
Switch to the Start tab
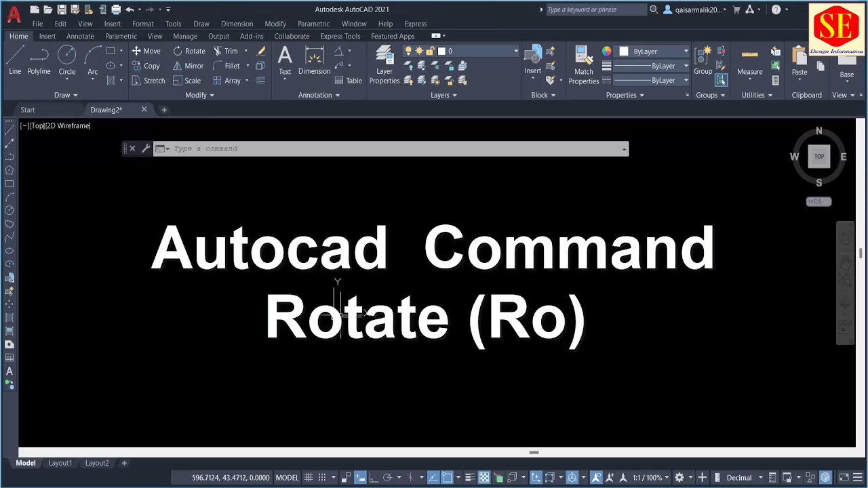click(x=27, y=110)
